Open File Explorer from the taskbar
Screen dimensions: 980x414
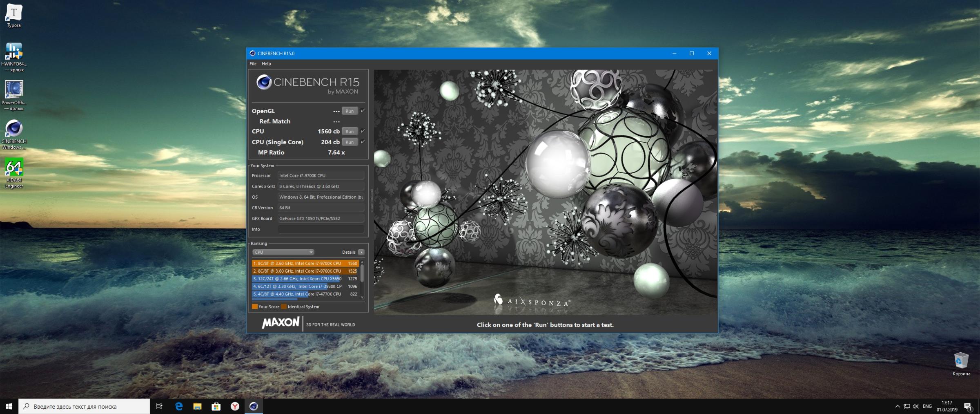197,406
